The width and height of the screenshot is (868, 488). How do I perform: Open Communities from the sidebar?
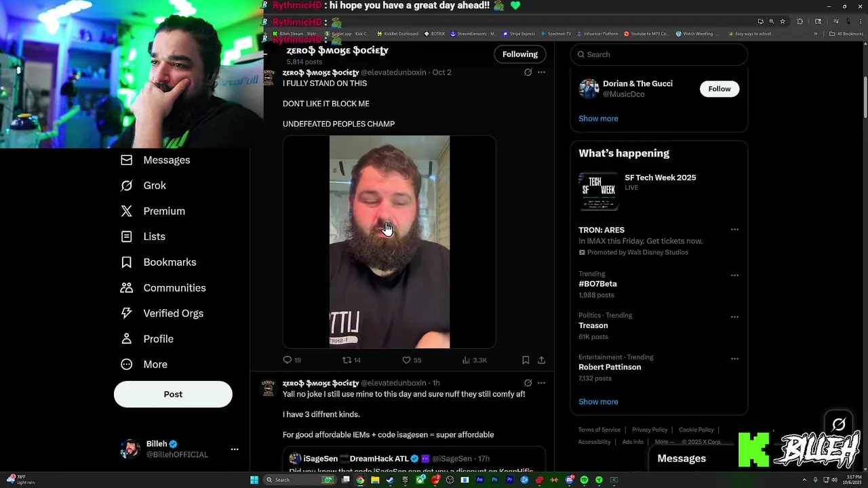coord(163,287)
